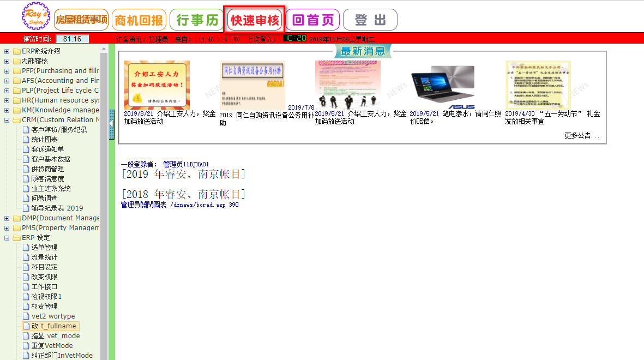Click the folder icon beside 内部稽核
644x360 pixels.
pyautogui.click(x=17, y=61)
